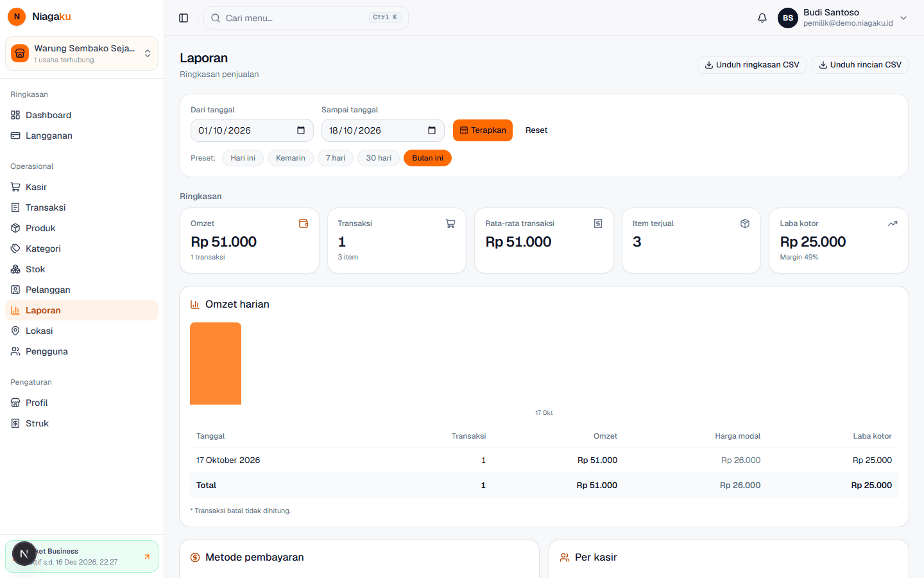Open calendar picker in Sampai tanggal

pyautogui.click(x=432, y=130)
